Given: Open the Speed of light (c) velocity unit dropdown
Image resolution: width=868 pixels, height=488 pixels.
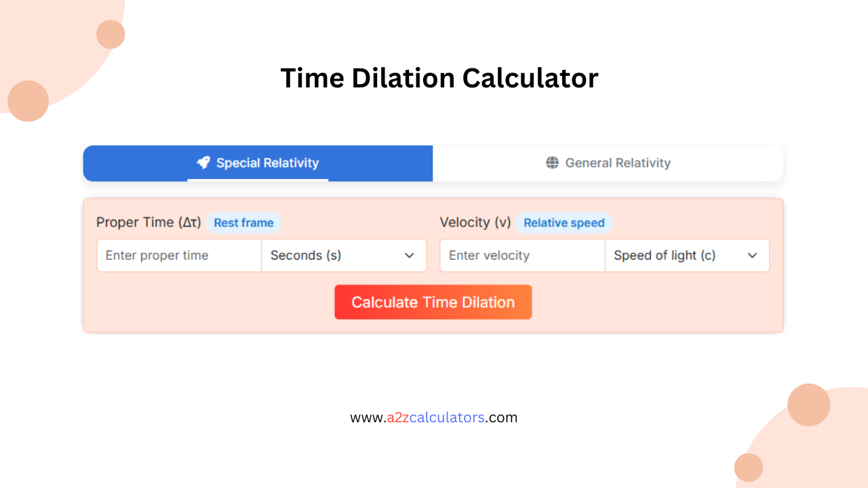Looking at the screenshot, I should [x=687, y=256].
